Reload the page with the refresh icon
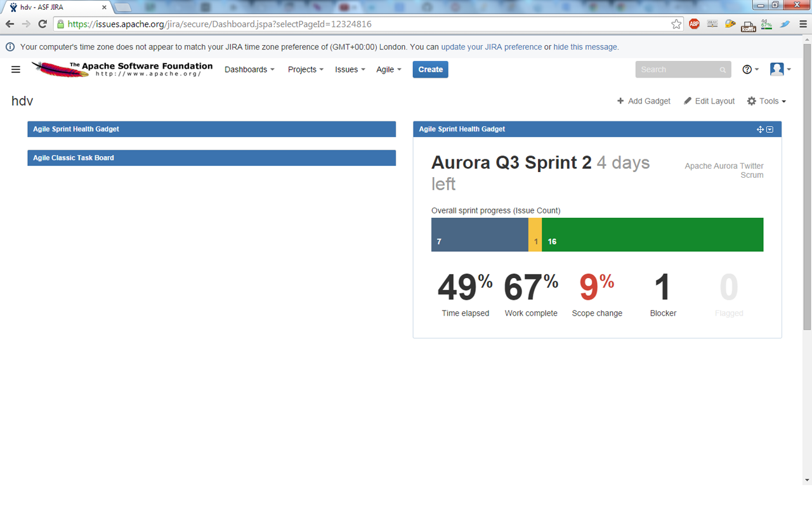Viewport: 812px width, 508px height. [x=43, y=24]
